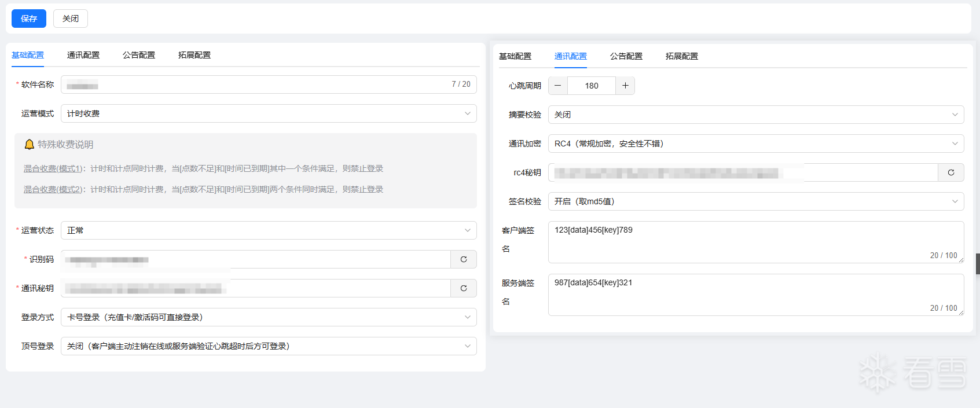Click the 混合收费(模式2) link
980x408 pixels.
tap(52, 189)
